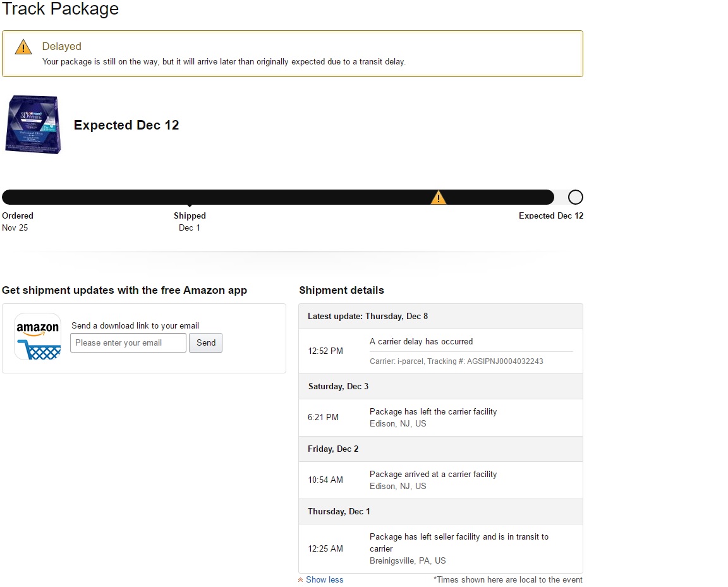This screenshot has width=728, height=587.
Task: Click the 'Latest update: Thursday, Dec 8' header
Action: pos(368,316)
